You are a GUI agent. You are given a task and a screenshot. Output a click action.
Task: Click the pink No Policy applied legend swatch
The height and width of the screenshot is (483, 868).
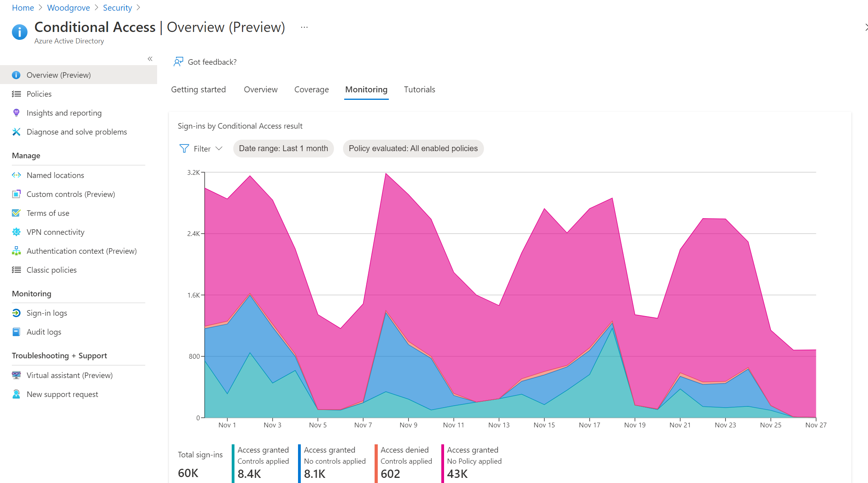click(442, 463)
